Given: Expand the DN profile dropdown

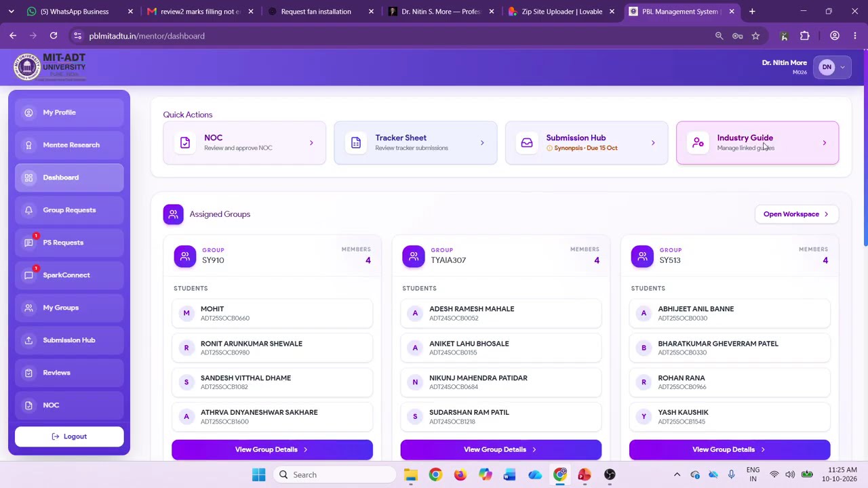Looking at the screenshot, I should (x=833, y=67).
